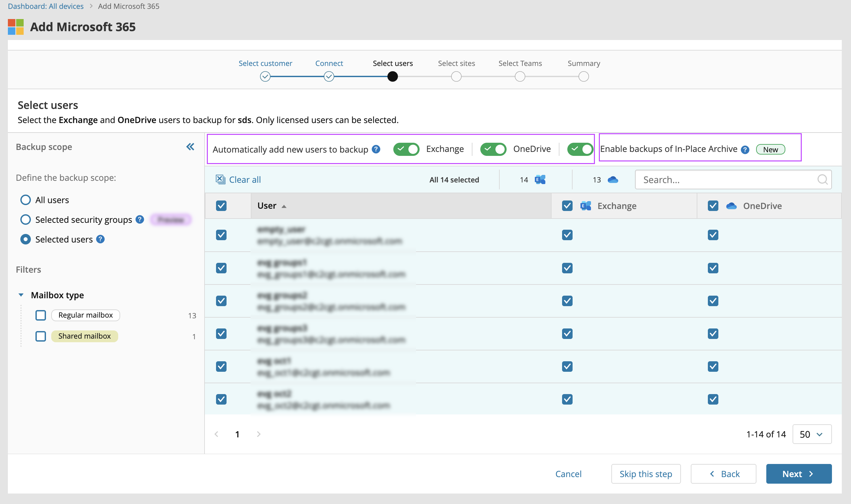Click help icon beside In-Place Archive
The height and width of the screenshot is (504, 851).
(x=745, y=150)
